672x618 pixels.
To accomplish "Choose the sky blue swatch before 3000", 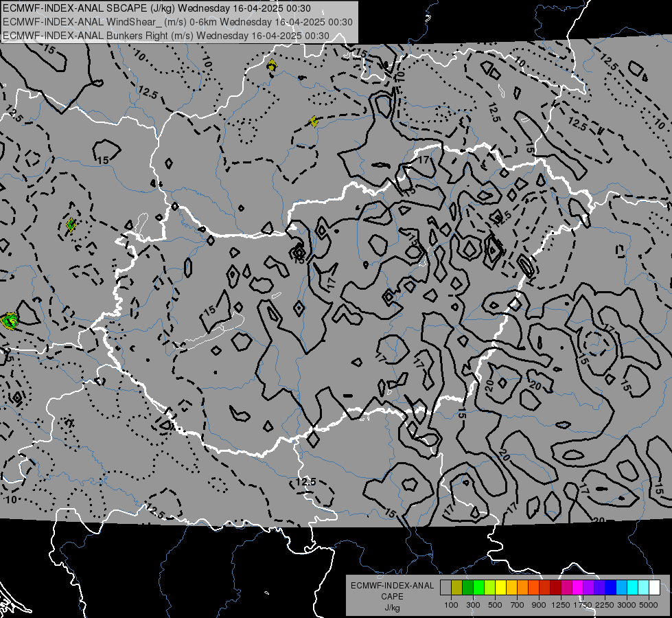I will tap(621, 588).
